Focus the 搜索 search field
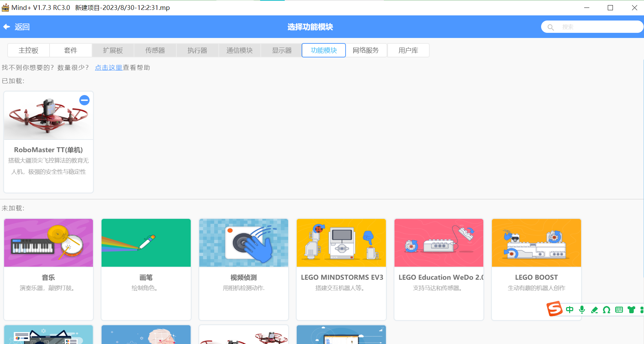Image resolution: width=644 pixels, height=344 pixels. coord(592,27)
